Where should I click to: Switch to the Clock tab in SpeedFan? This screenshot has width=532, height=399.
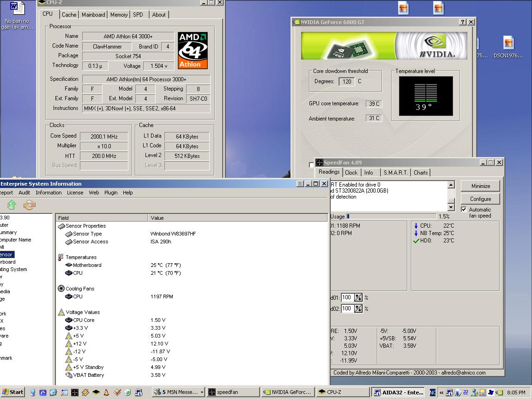tap(351, 172)
